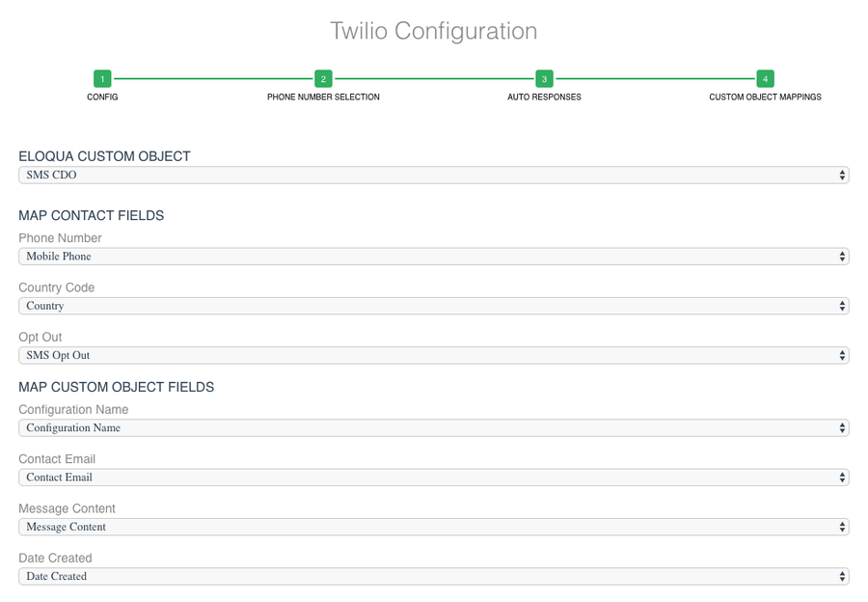
Task: Click the Phone Number field label
Action: point(61,238)
